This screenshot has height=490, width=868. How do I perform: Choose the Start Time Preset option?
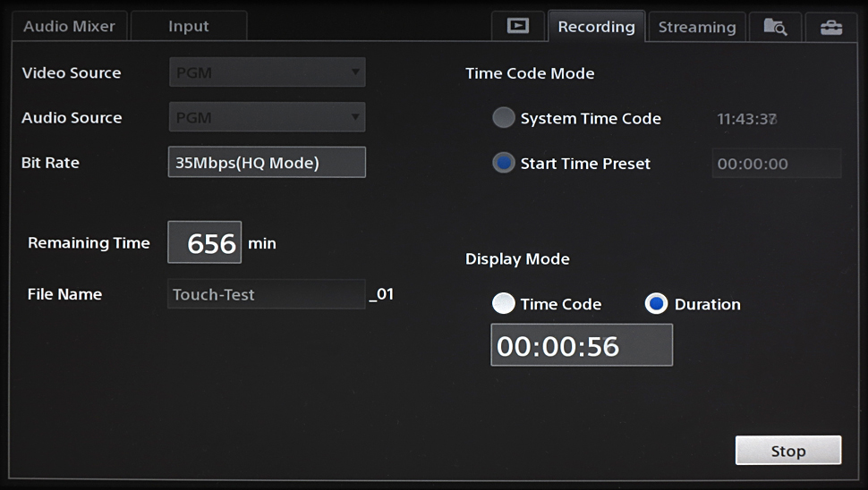504,164
